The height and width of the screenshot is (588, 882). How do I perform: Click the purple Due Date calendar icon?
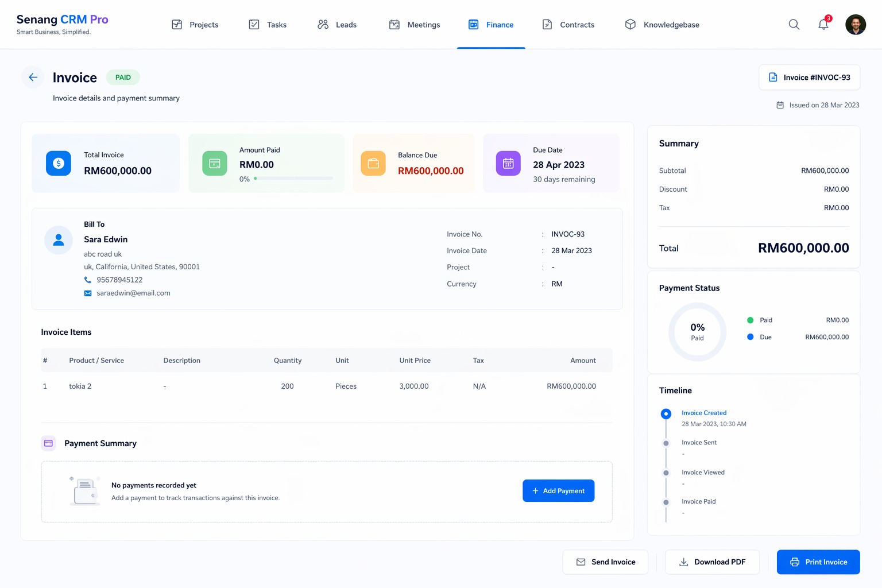pyautogui.click(x=508, y=164)
